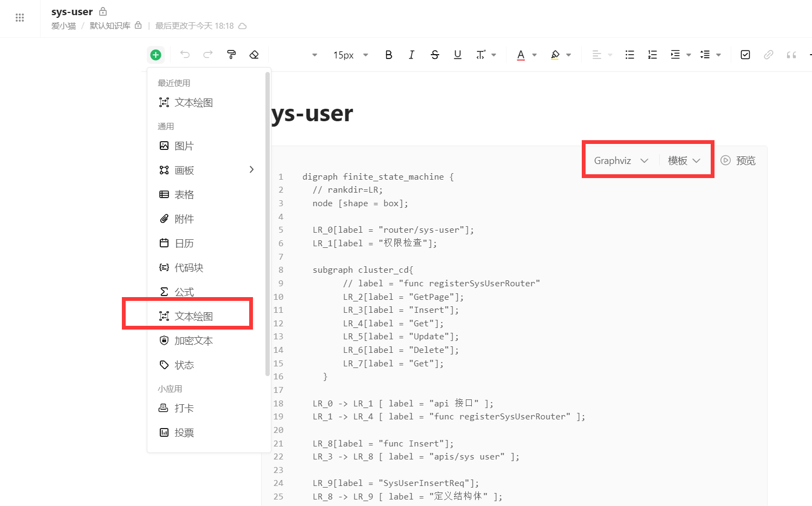Open the Graphviz diagram type dropdown

pos(621,160)
